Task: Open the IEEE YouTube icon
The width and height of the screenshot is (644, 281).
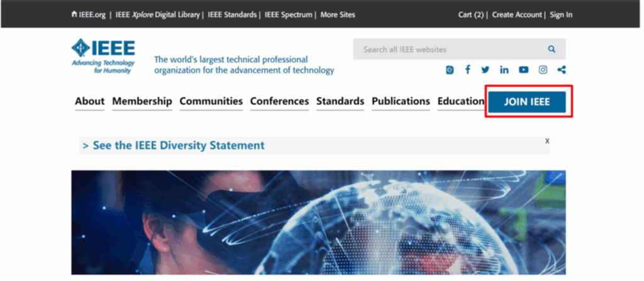Action: (x=523, y=70)
